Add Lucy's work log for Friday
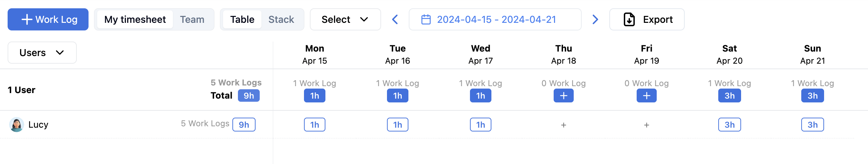The width and height of the screenshot is (868, 164). (646, 125)
